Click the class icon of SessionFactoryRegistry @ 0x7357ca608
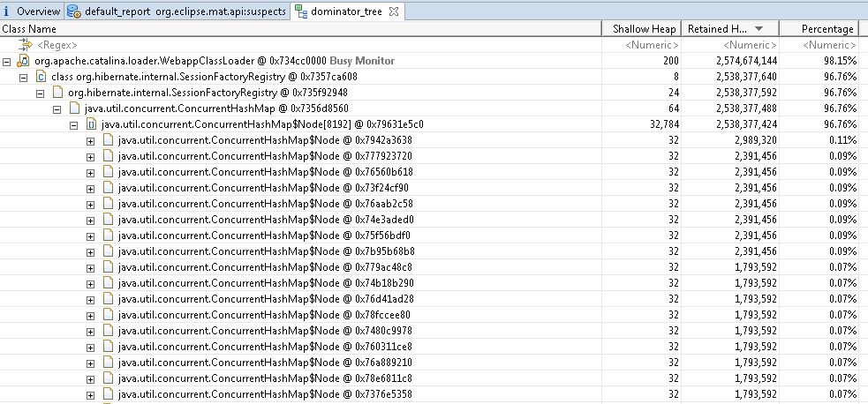 pos(41,77)
